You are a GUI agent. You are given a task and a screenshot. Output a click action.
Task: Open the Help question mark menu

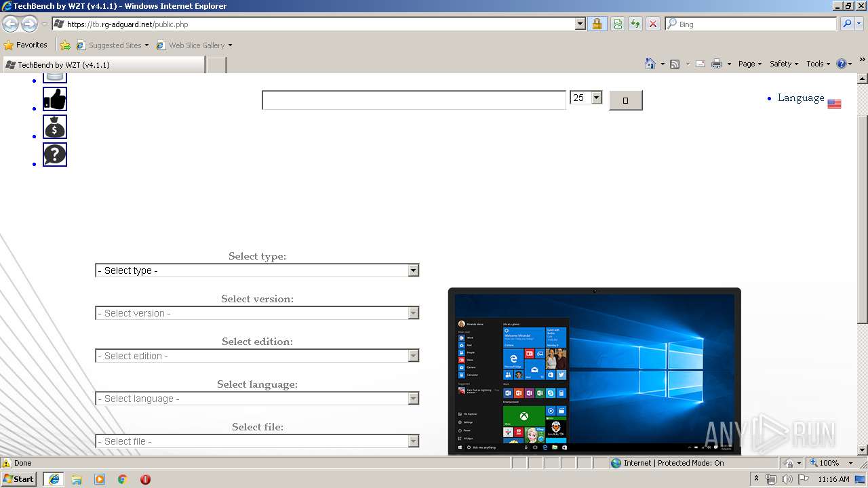pos(844,64)
